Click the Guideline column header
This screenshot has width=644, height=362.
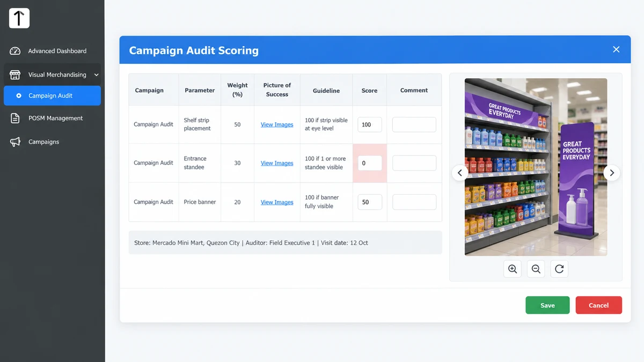coord(326,91)
